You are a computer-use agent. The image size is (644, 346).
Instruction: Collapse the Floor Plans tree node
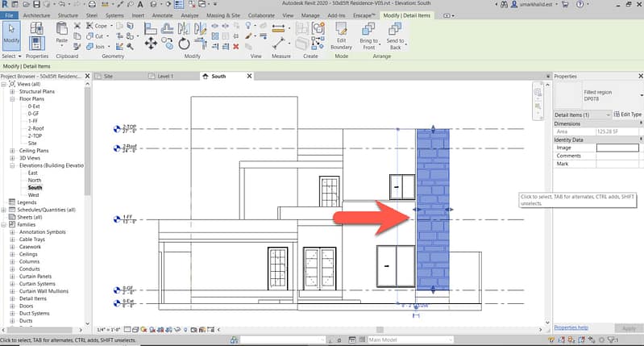click(x=12, y=98)
